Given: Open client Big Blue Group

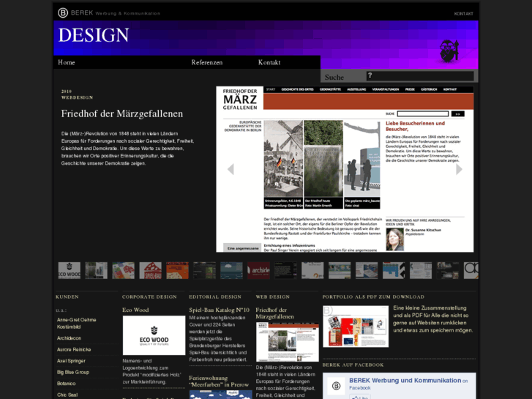Looking at the screenshot, I should [73, 373].
